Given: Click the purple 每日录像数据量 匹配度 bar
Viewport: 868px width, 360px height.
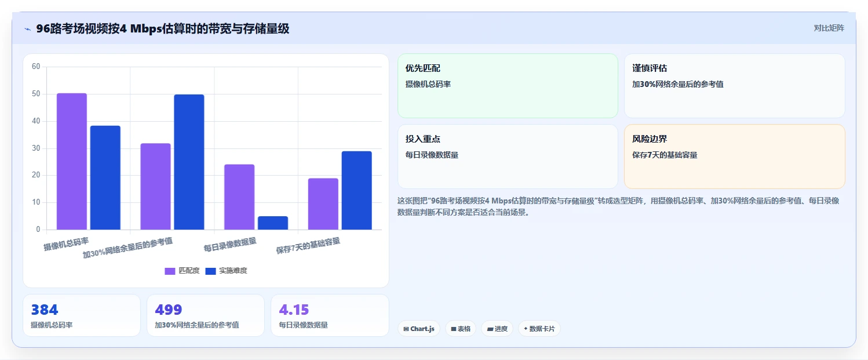Looking at the screenshot, I should (x=239, y=197).
